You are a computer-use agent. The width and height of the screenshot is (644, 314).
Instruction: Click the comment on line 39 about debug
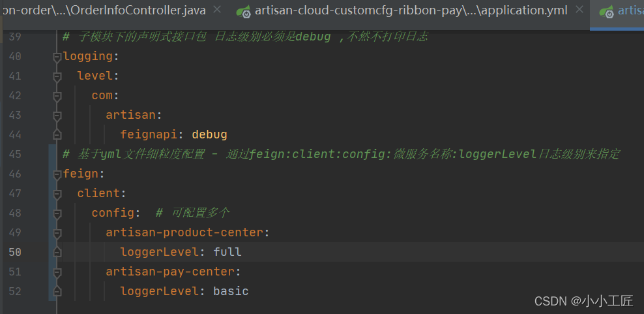[246, 37]
